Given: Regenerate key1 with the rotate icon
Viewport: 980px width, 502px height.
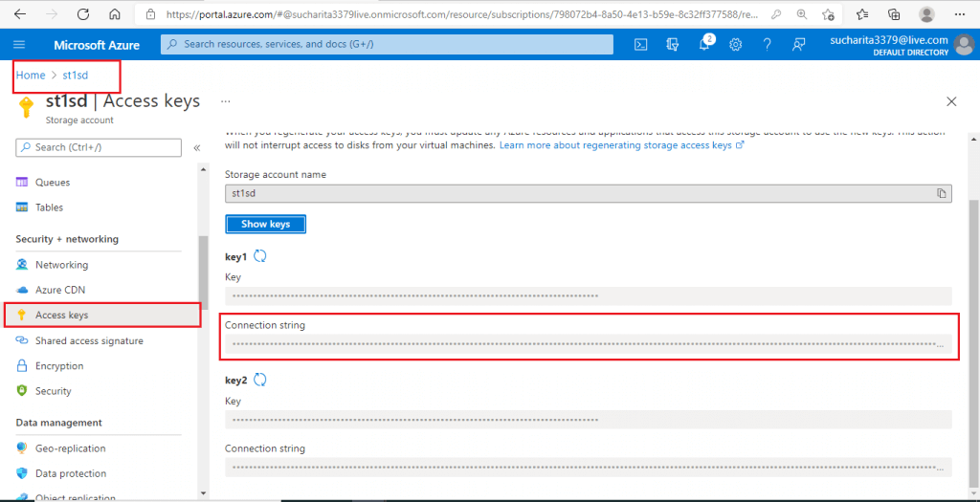Looking at the screenshot, I should [260, 255].
